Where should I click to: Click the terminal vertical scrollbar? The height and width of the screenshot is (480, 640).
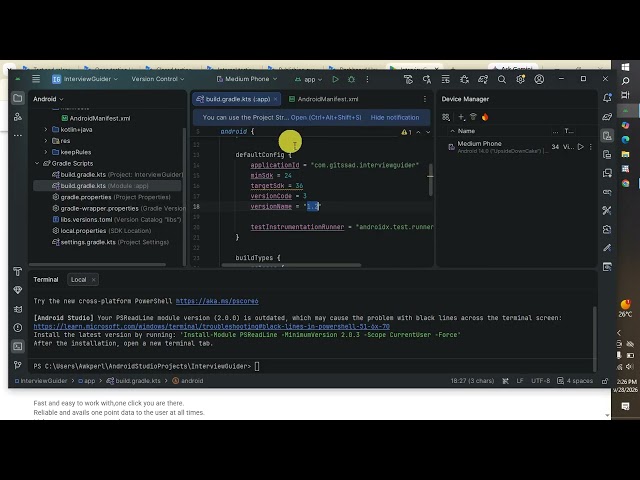594,338
